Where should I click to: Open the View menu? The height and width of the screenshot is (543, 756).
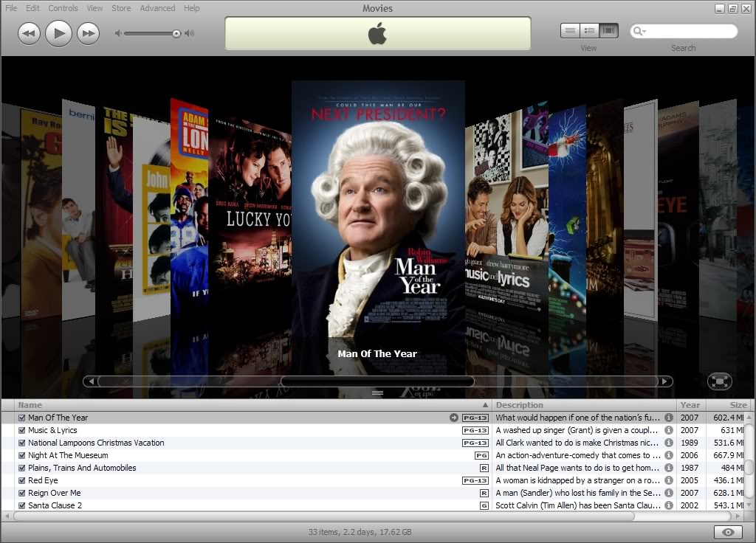(94, 8)
